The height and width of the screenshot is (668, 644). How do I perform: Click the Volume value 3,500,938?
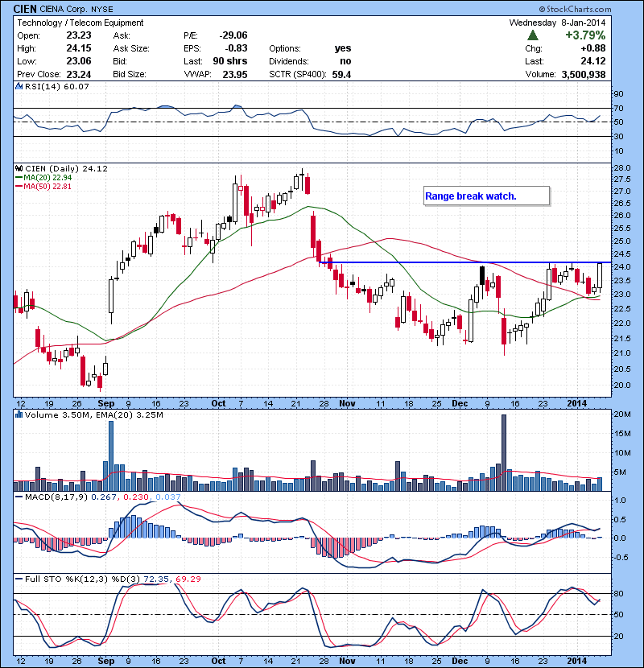click(584, 75)
